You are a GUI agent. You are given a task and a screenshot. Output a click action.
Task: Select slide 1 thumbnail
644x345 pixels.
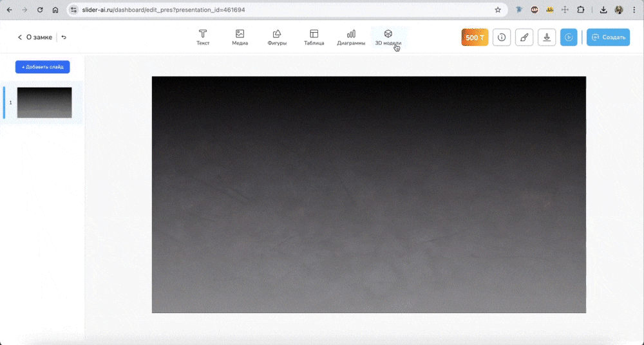pyautogui.click(x=44, y=103)
